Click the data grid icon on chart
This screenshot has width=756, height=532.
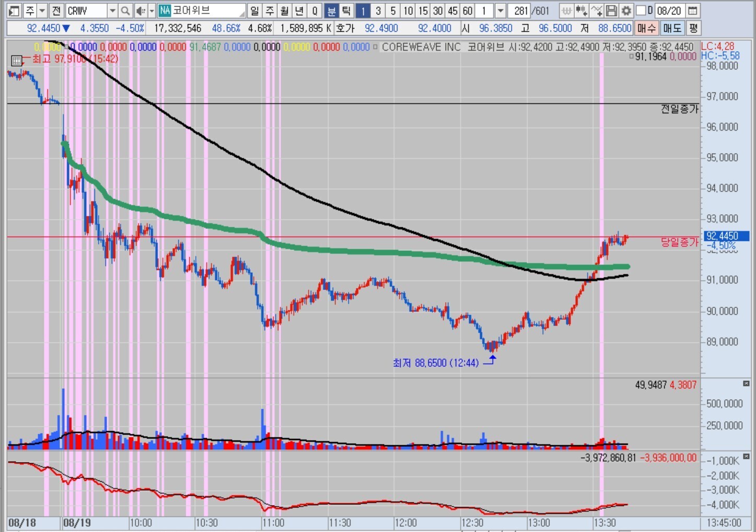(16, 61)
